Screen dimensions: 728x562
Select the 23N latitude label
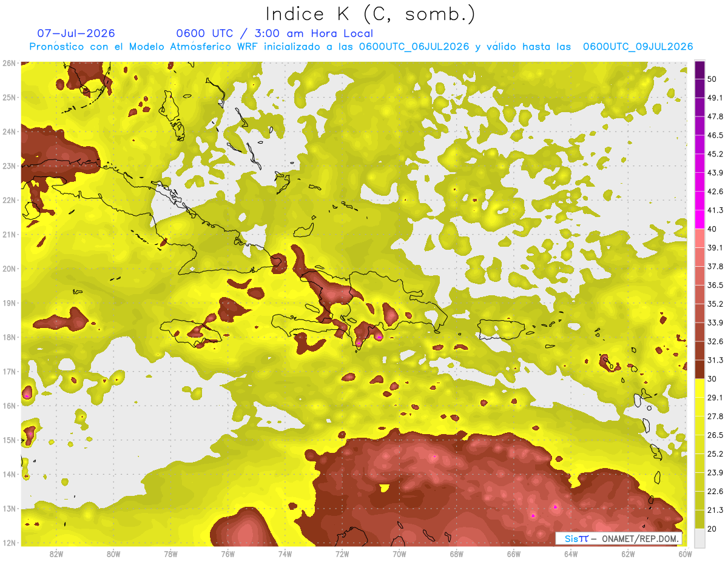click(x=9, y=166)
